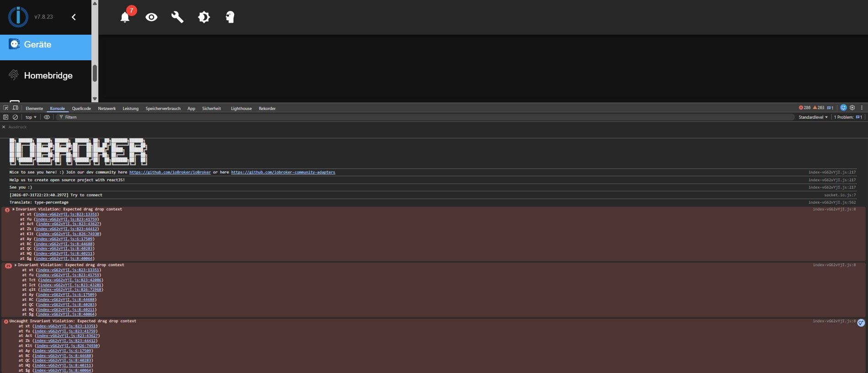The image size is (868, 373).
Task: Click the red repeat-count badge showing 35
Action: pyautogui.click(x=8, y=266)
